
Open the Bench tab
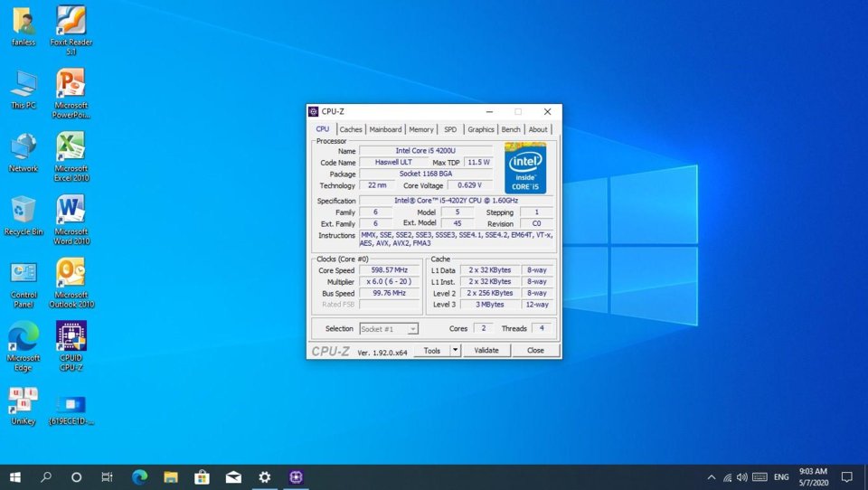coord(510,129)
